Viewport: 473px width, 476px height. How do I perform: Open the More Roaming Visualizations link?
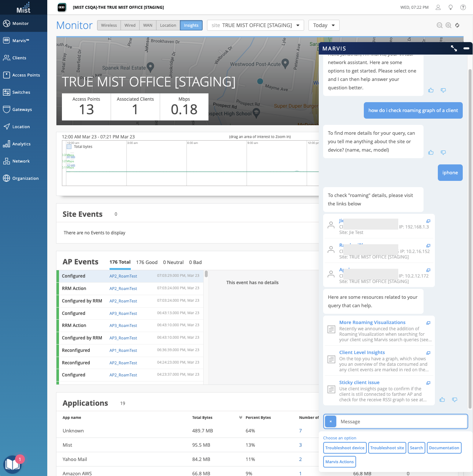(372, 323)
